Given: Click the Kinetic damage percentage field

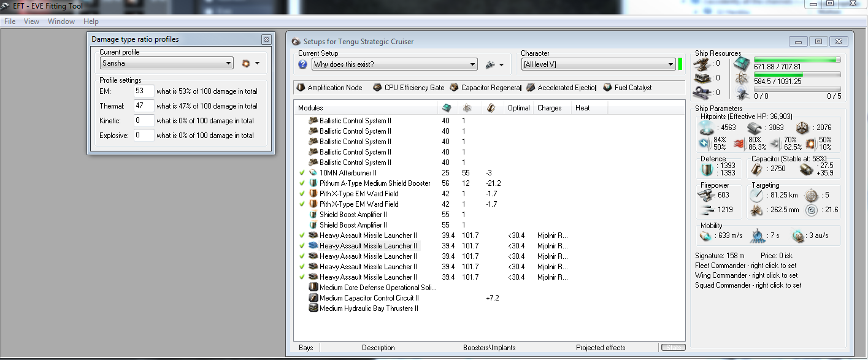Looking at the screenshot, I should 144,120.
